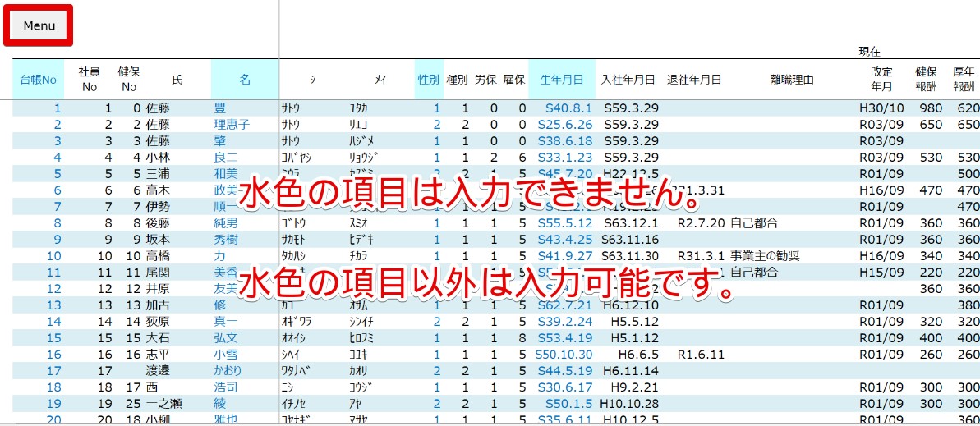Click birth date S30.6.17
The image size is (980, 426).
click(x=565, y=387)
